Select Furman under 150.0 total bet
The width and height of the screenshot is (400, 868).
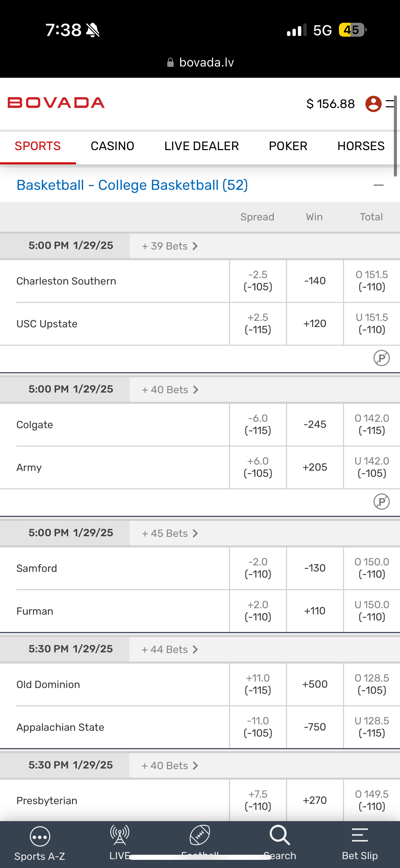[x=372, y=611]
